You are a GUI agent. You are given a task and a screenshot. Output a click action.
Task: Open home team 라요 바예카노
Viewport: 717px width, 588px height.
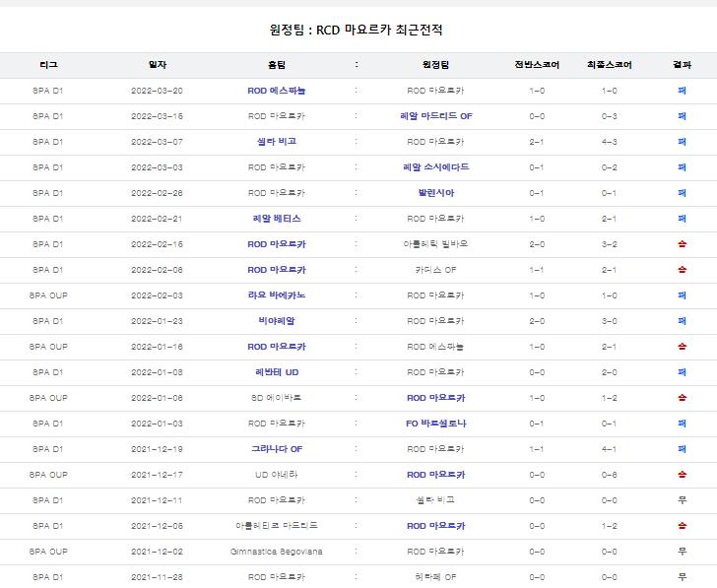pyautogui.click(x=277, y=295)
